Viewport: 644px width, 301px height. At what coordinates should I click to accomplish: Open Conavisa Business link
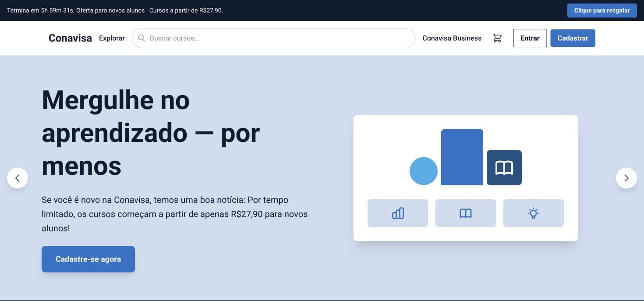[x=452, y=38]
